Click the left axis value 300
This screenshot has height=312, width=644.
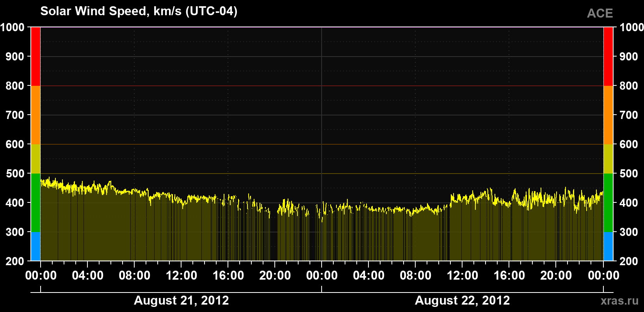coord(15,232)
